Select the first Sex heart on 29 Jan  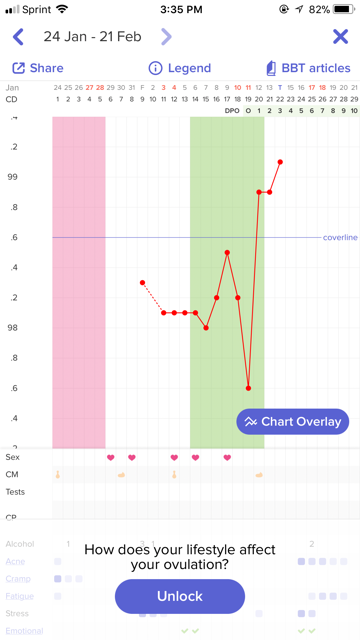point(111,458)
